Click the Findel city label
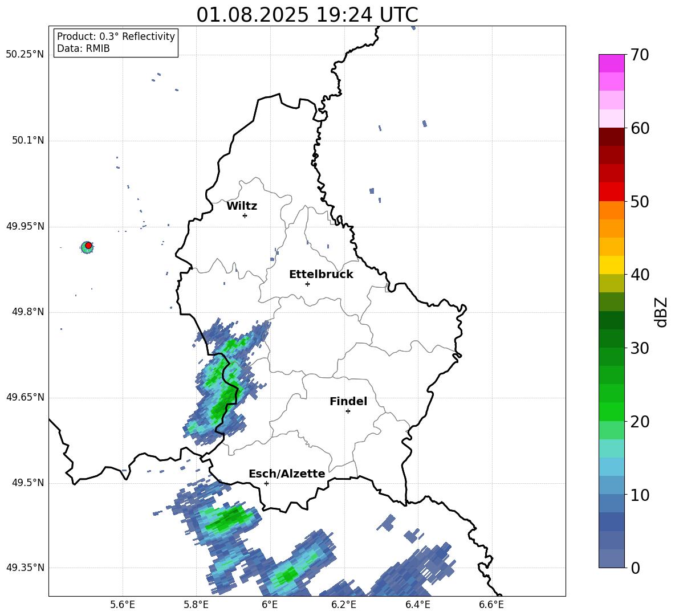The height and width of the screenshot is (616, 675). pyautogui.click(x=348, y=401)
